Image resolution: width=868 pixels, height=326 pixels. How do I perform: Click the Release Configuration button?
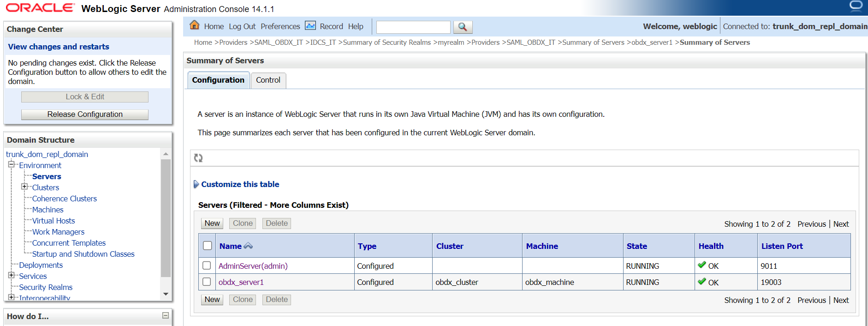pos(85,115)
